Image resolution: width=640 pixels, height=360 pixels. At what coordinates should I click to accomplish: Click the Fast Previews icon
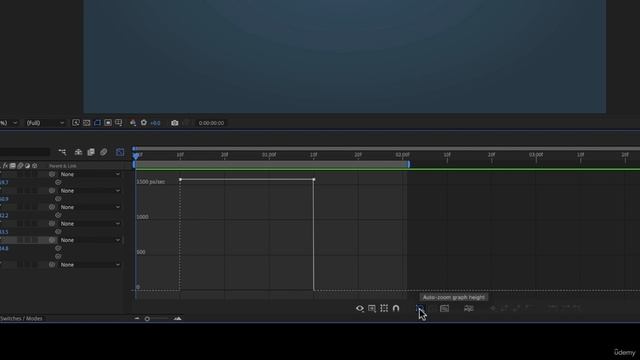(76, 122)
